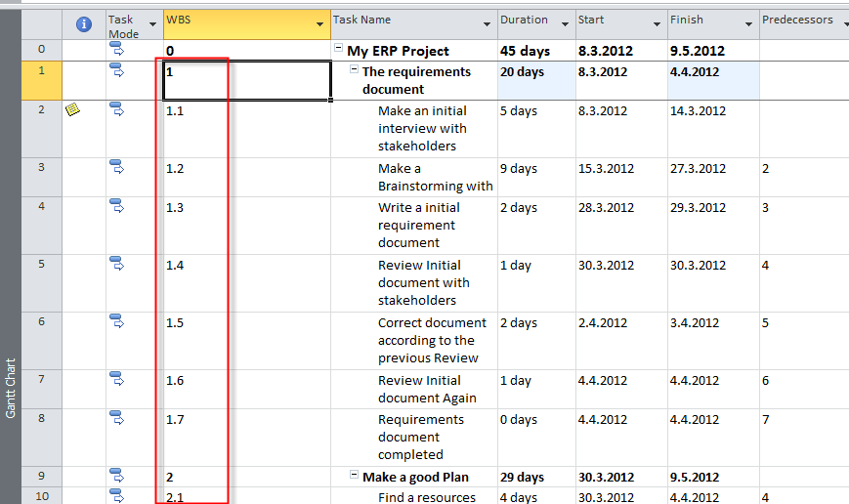Open the WBS column filter dropdown
The width and height of the screenshot is (849, 504).
319,23
